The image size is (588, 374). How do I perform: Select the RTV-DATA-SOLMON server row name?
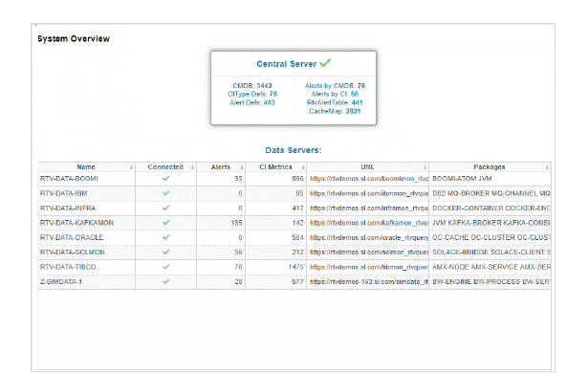[73, 253]
